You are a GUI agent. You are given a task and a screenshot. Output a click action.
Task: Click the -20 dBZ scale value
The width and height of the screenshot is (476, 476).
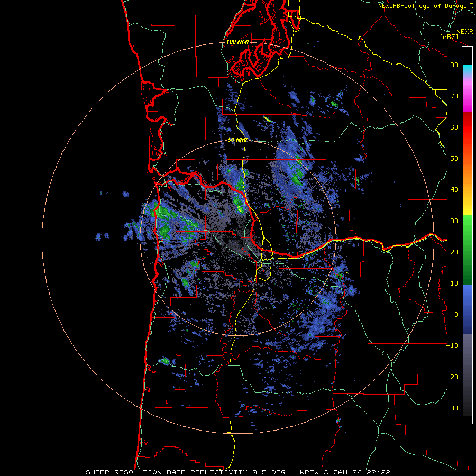point(452,377)
